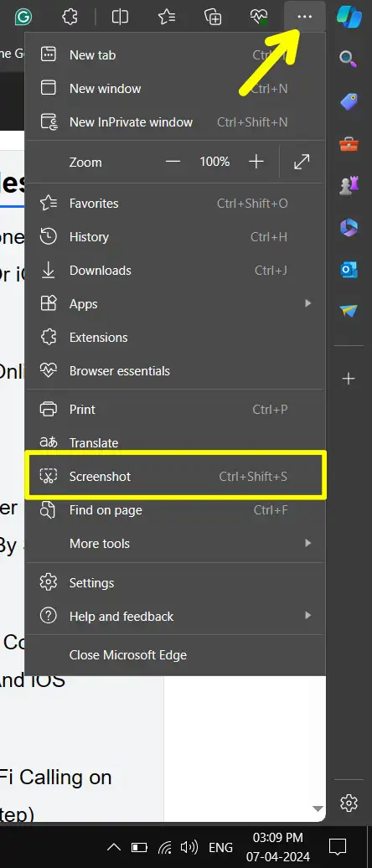Viewport: 372px width, 868px height.
Task: Select Screenshot from the menu
Action: [x=175, y=476]
